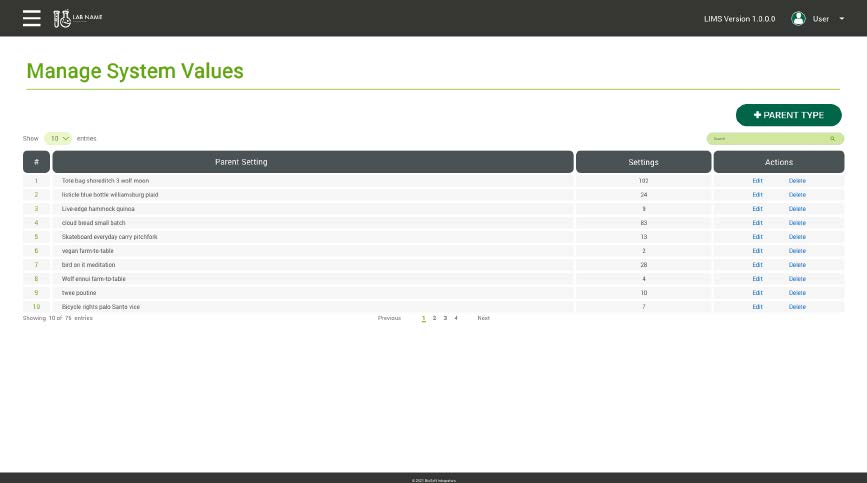
Task: Open the hamburger navigation menu
Action: [32, 18]
